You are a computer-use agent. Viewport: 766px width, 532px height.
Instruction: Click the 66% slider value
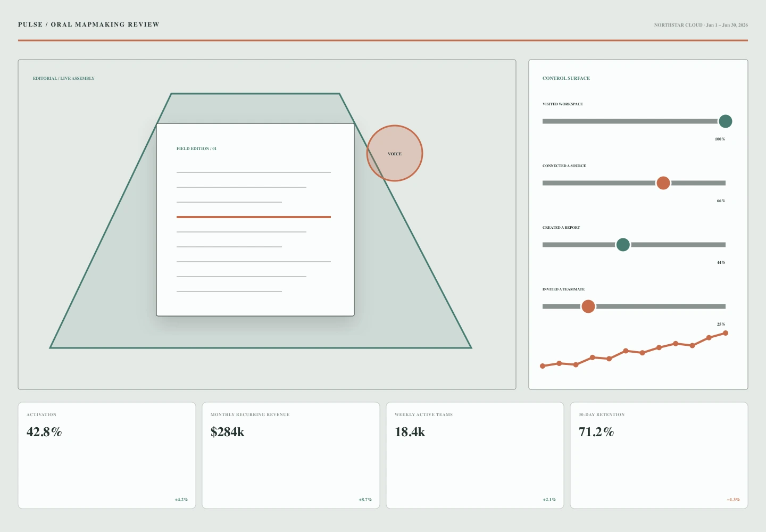coord(721,201)
